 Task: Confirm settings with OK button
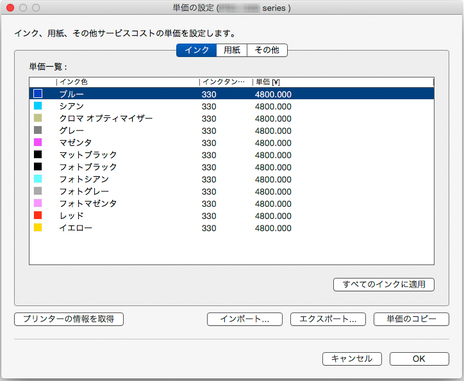click(419, 359)
